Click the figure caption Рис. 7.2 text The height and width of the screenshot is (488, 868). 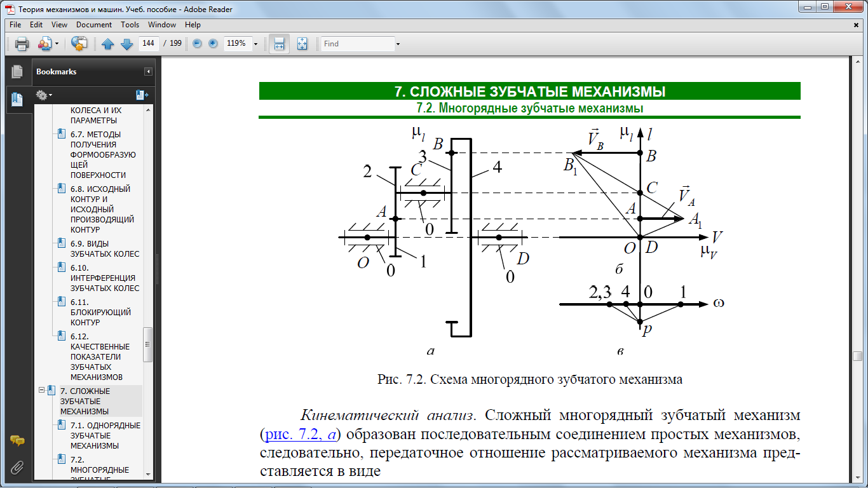point(529,380)
